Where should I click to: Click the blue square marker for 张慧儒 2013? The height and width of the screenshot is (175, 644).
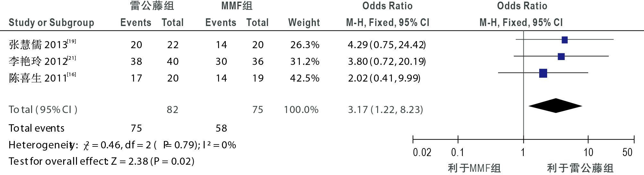[565, 40]
